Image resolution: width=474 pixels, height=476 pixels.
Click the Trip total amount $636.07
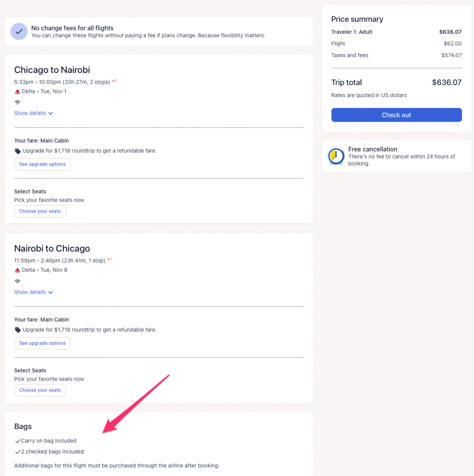click(447, 83)
